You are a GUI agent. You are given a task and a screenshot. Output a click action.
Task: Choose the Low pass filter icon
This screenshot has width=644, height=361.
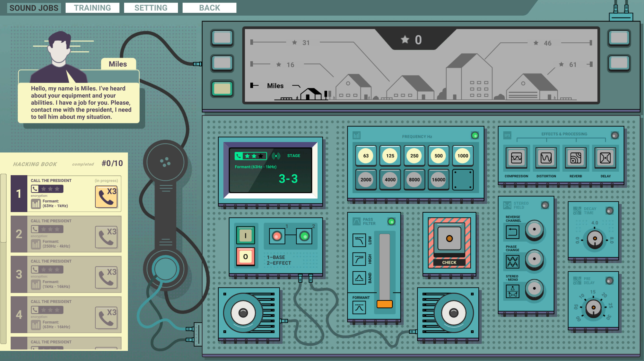359,240
